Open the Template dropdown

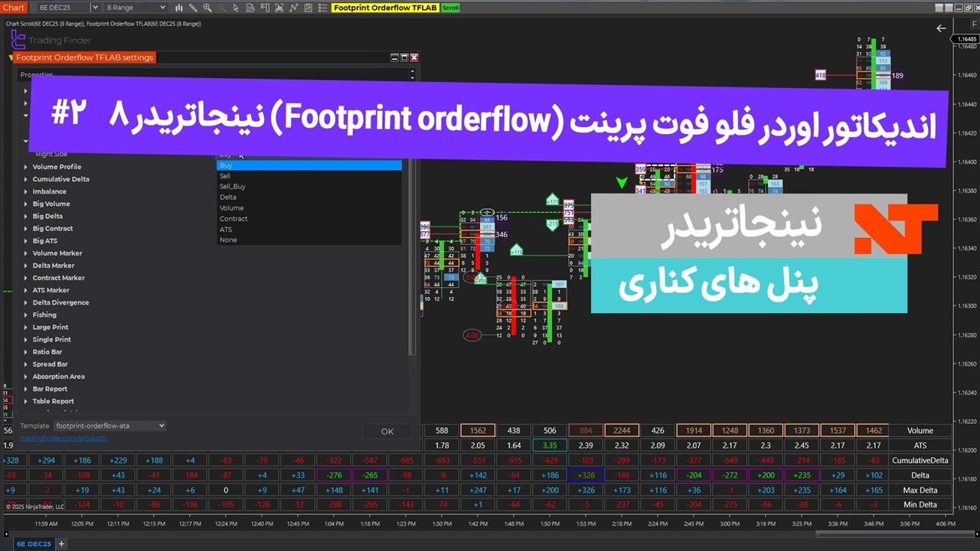point(109,425)
